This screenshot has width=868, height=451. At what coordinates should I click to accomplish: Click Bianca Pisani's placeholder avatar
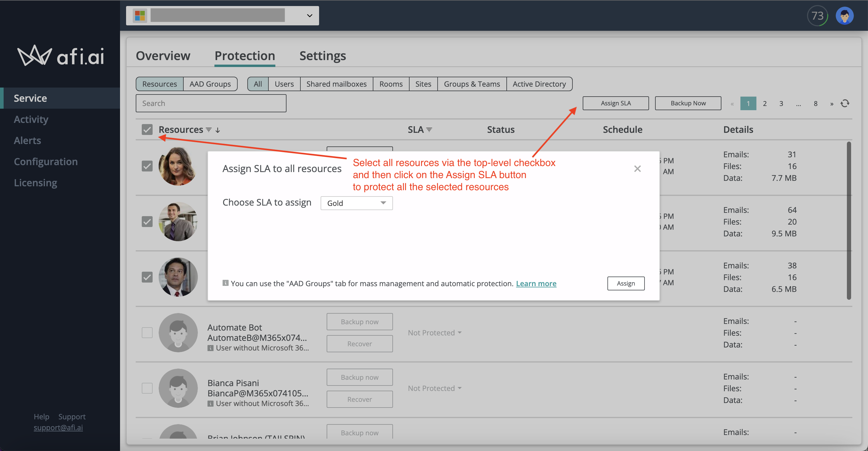coord(178,388)
